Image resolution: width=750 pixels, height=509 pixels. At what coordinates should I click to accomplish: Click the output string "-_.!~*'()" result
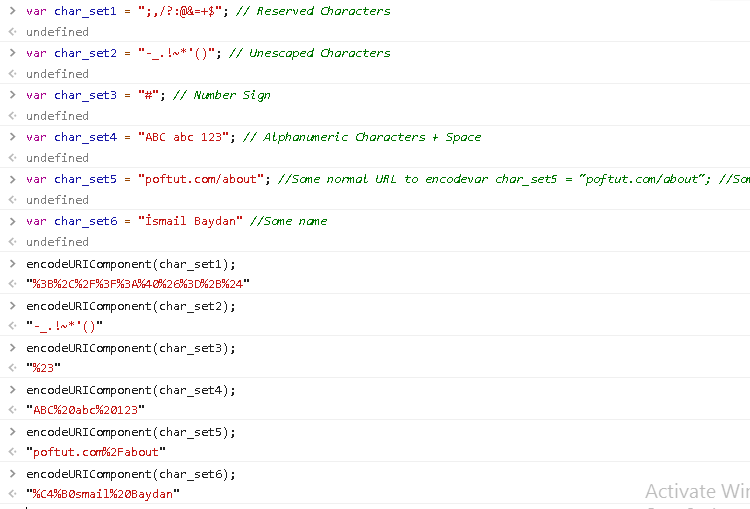(x=65, y=326)
